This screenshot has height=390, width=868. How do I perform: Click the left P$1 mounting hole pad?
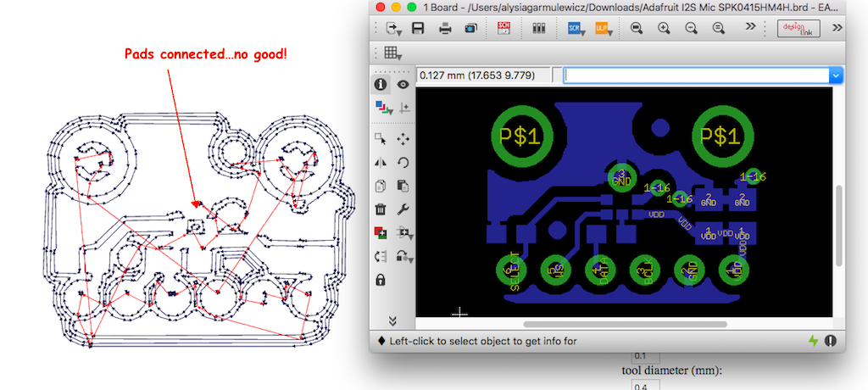click(521, 136)
